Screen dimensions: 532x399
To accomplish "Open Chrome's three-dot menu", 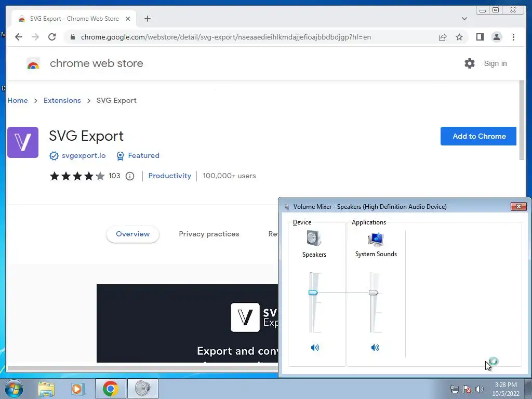I will click(513, 37).
